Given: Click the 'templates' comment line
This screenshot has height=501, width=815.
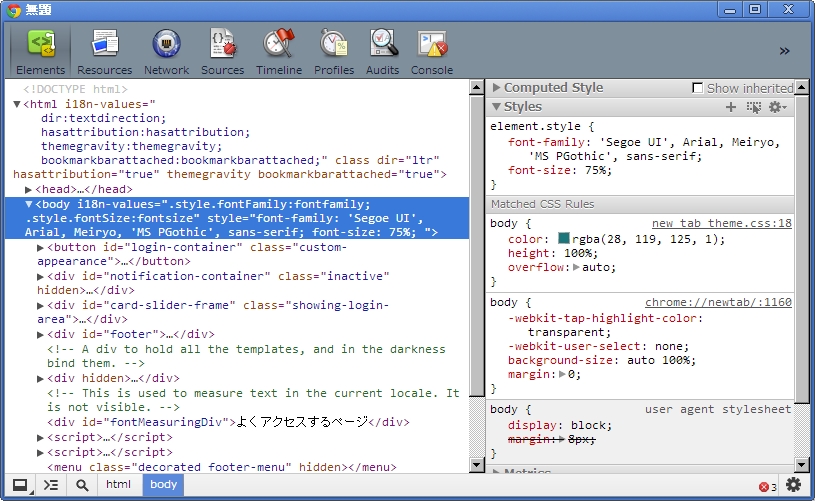Looking at the screenshot, I should click(246, 357).
